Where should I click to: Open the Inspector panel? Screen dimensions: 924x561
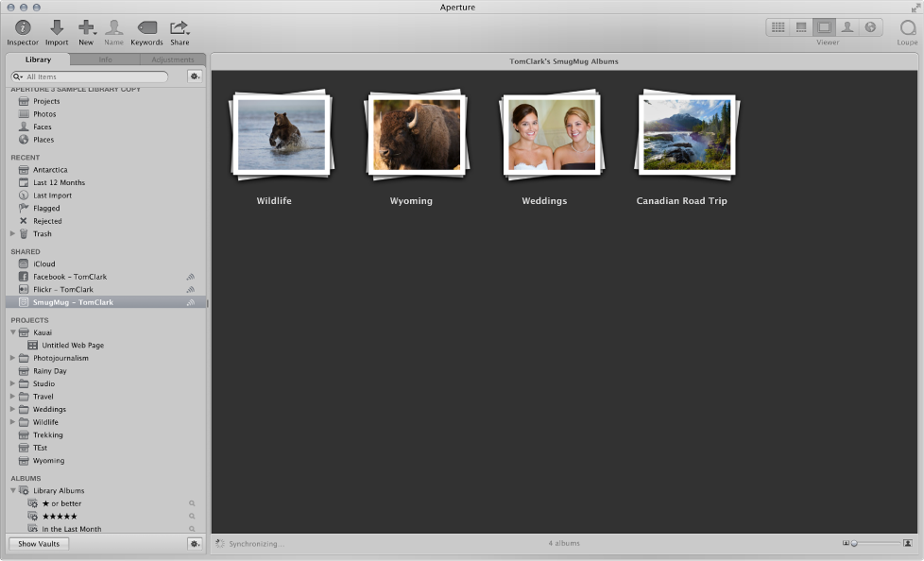click(x=22, y=28)
